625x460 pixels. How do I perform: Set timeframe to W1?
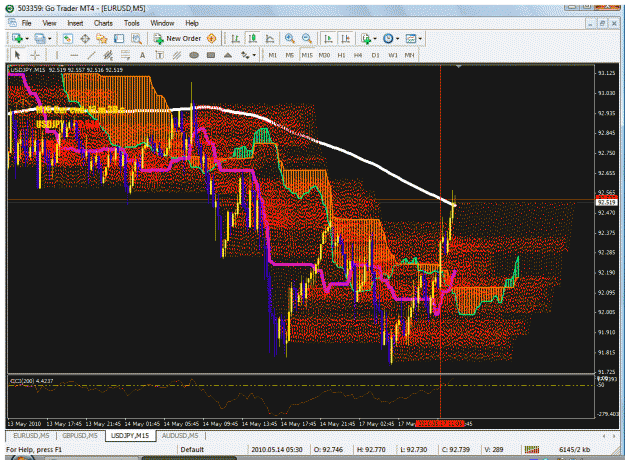[x=393, y=55]
